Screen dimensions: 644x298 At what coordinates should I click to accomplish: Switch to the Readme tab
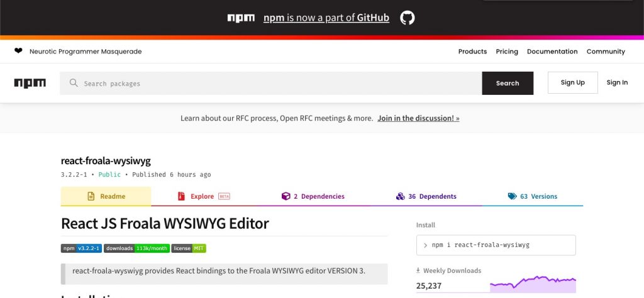click(x=106, y=196)
